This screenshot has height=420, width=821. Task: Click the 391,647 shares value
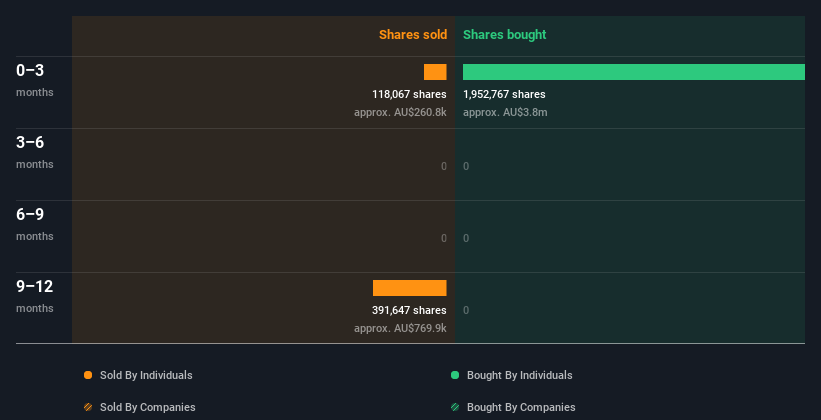click(x=409, y=310)
